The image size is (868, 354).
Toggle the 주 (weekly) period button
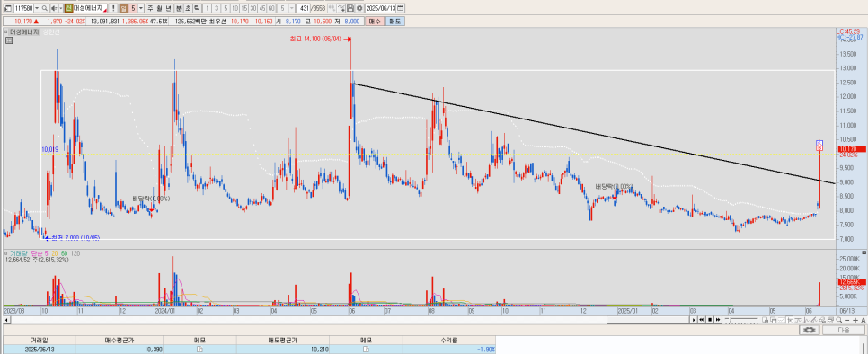(x=150, y=8)
